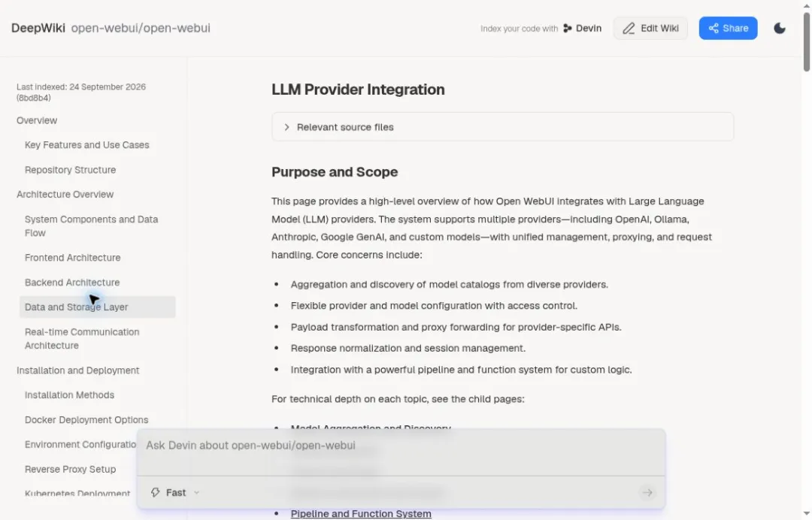Toggle dark mode with the moon icon

point(780,28)
